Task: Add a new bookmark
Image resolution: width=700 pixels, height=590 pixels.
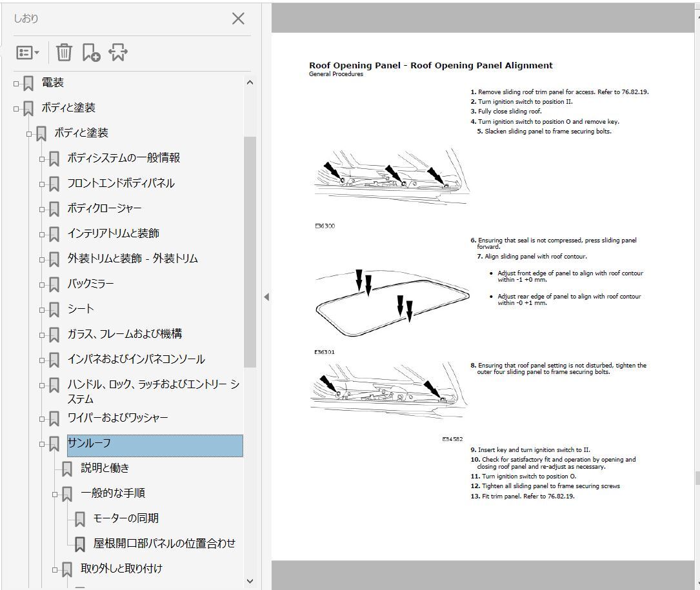Action: (91, 53)
